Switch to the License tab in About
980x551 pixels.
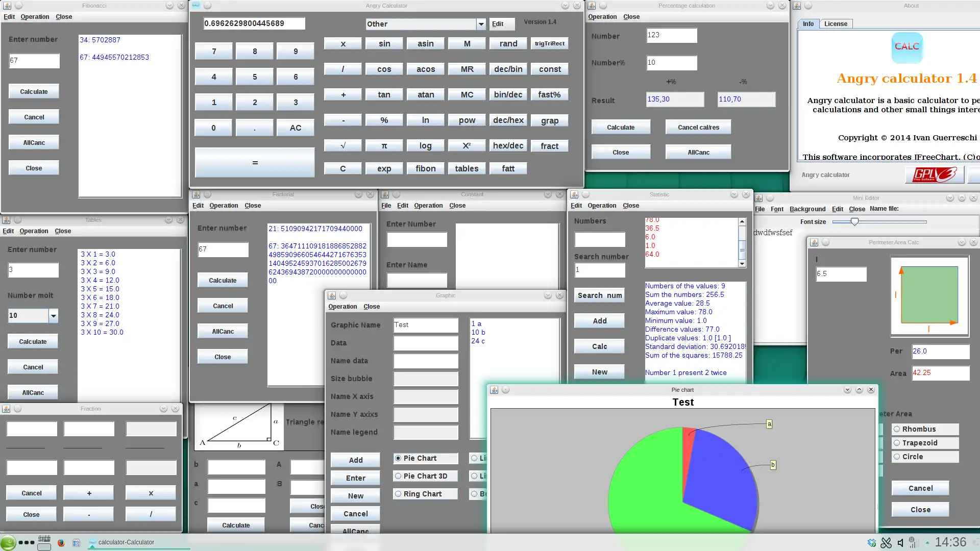[x=835, y=24]
